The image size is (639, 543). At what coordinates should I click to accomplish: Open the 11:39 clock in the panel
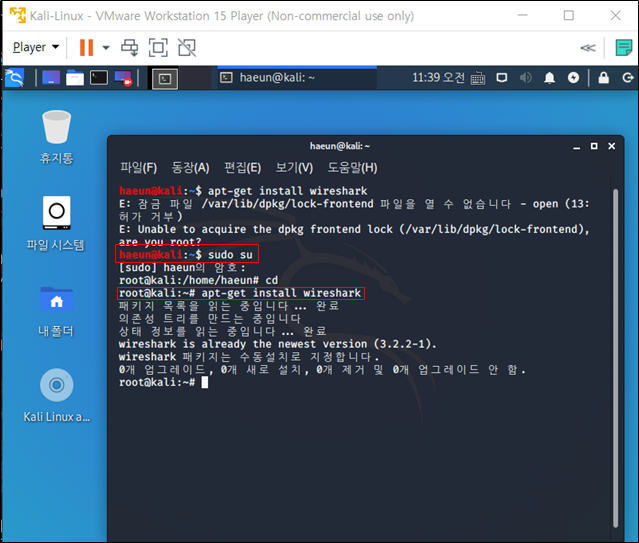pos(438,77)
